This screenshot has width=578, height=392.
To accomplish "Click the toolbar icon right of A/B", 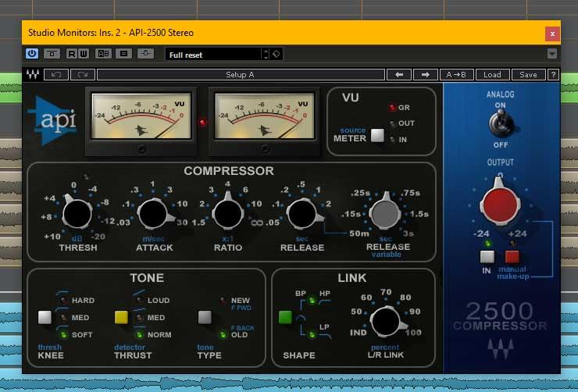I will [123, 54].
